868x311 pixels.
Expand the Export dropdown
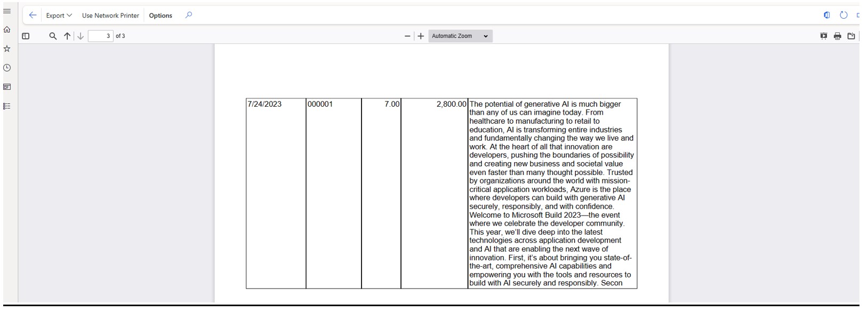point(59,15)
